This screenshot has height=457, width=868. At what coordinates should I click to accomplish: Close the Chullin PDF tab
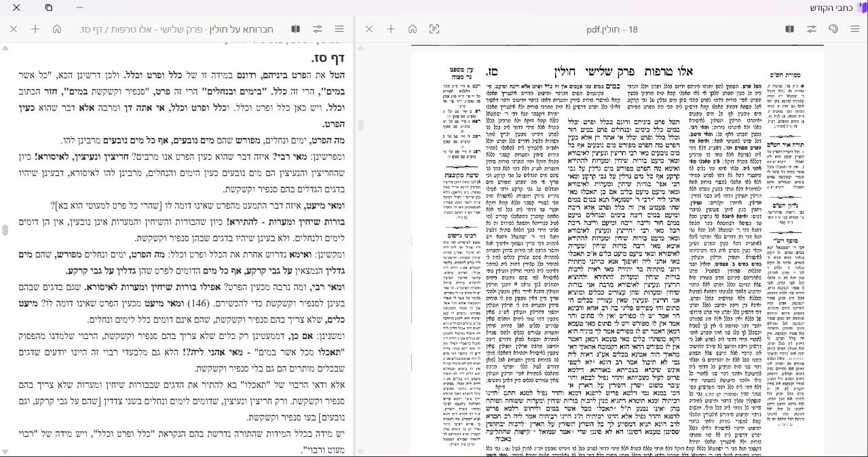point(369,29)
